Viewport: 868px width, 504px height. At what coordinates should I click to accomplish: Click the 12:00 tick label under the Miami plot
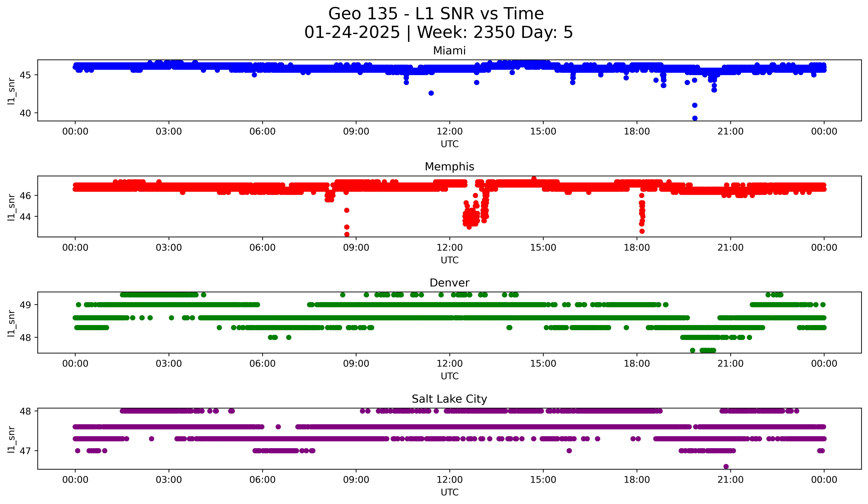point(449,132)
